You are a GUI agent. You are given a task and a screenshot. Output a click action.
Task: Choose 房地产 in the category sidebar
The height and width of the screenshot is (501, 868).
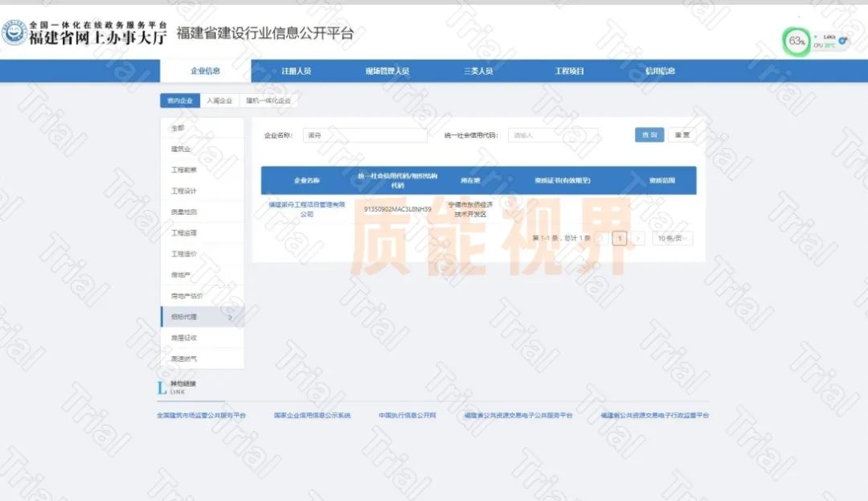tap(202, 275)
